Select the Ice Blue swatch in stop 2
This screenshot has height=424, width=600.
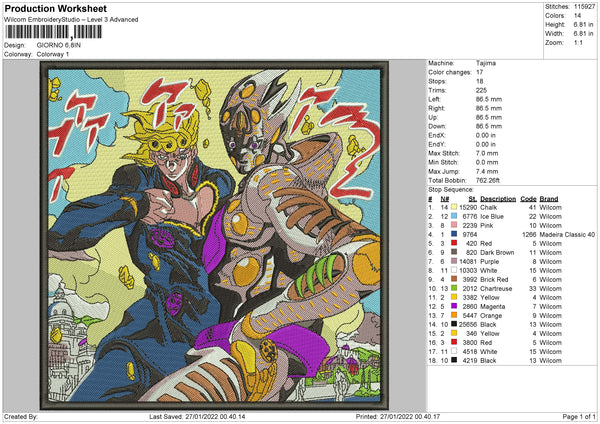pyautogui.click(x=454, y=216)
